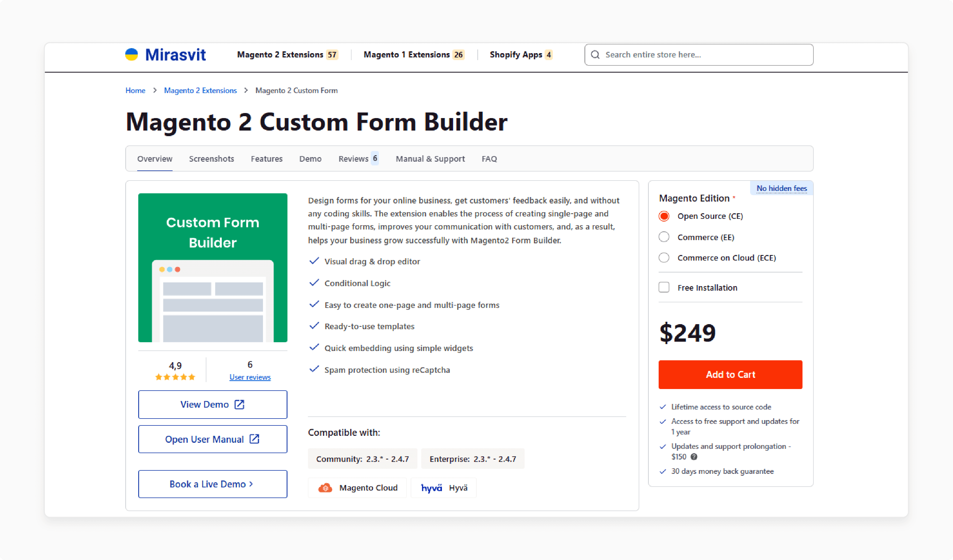Click 'Access to free support and updates' text
Viewport: 953px width, 560px height.
[735, 426]
